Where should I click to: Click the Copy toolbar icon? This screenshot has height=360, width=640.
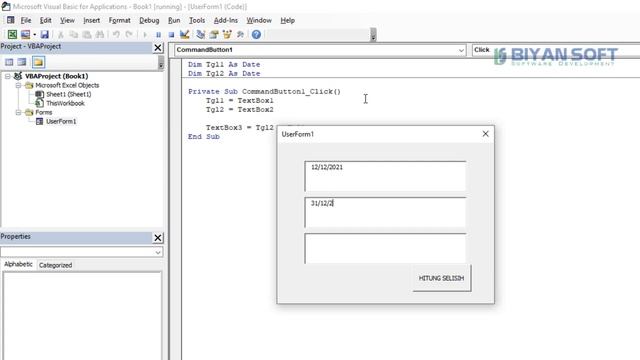pos(73,35)
